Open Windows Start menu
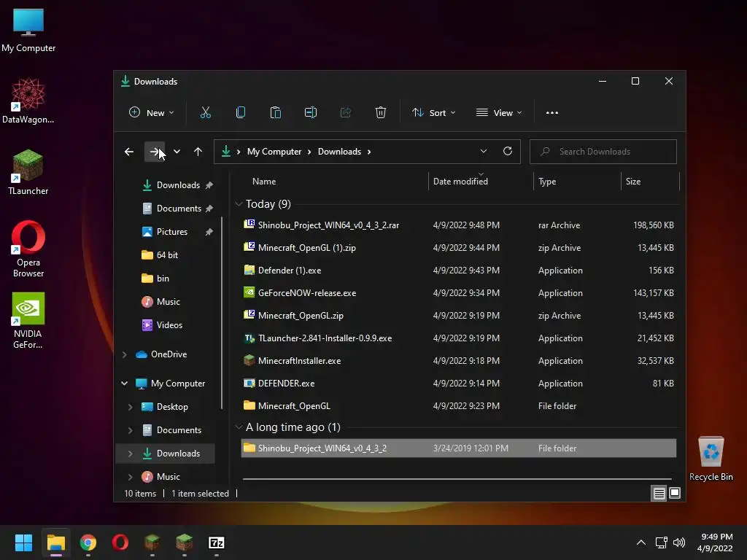Viewport: 747px width, 560px height. coord(23,542)
